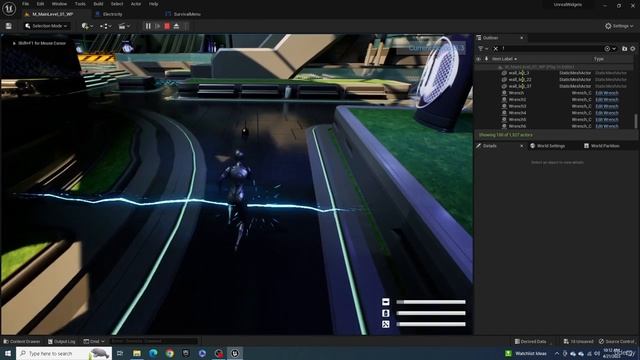This screenshot has height=360, width=640.
Task: Select the wall_big_31 actor row
Action: [554, 86]
